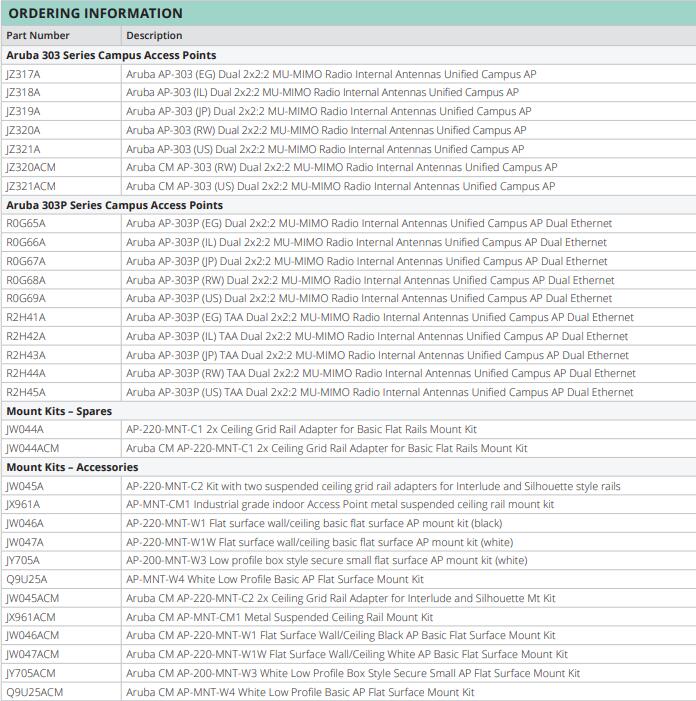Select the Description column header
Image resolution: width=696 pixels, height=701 pixels.
[x=154, y=35]
